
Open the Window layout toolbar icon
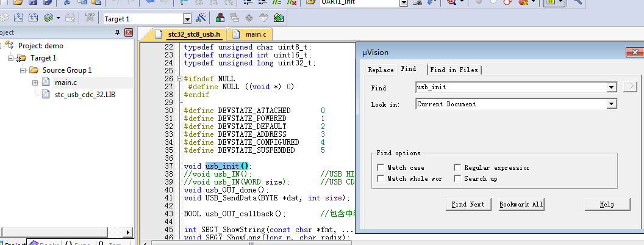(550, 2)
